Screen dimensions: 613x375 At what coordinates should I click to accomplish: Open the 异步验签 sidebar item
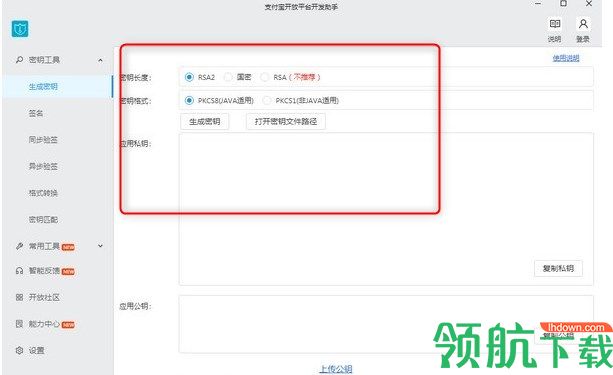[x=43, y=166]
